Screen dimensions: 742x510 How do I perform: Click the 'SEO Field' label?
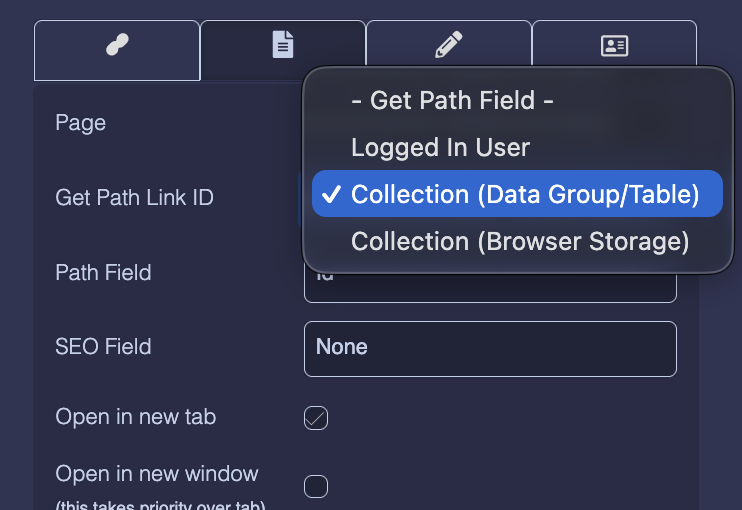(103, 347)
